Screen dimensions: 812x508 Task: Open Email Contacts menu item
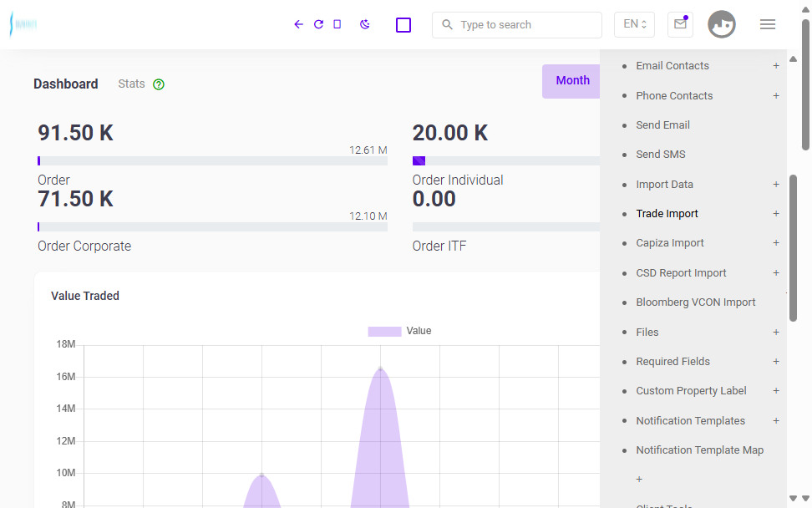672,66
